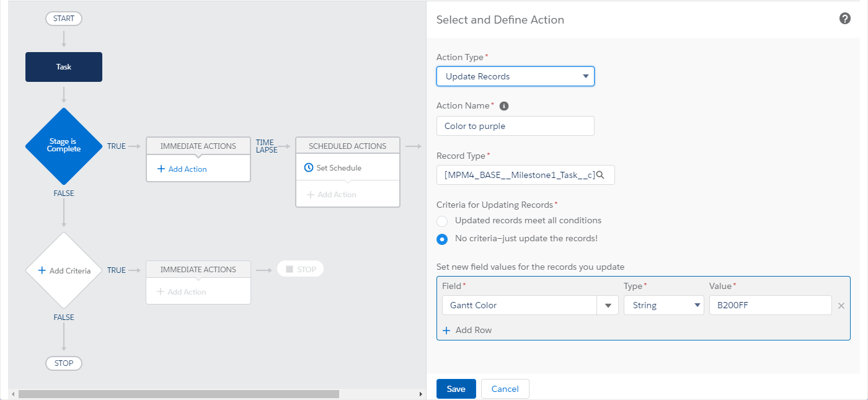Select the Task object node
The height and width of the screenshot is (400, 868).
tap(64, 67)
